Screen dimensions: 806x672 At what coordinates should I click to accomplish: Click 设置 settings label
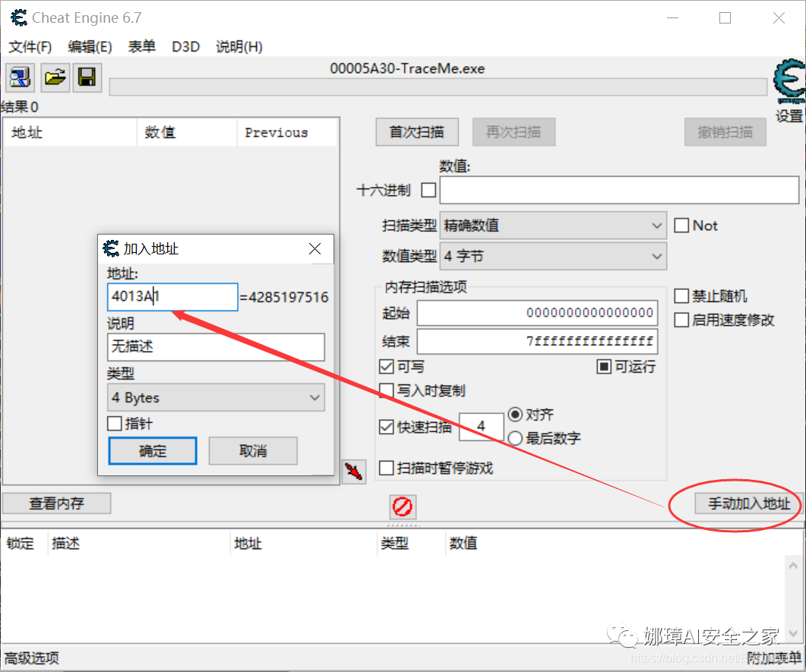click(789, 116)
